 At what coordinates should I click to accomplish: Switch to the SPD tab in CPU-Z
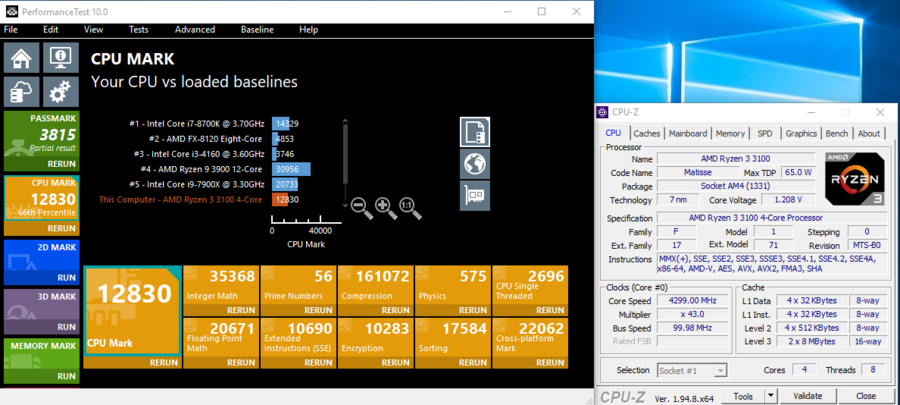pos(765,134)
